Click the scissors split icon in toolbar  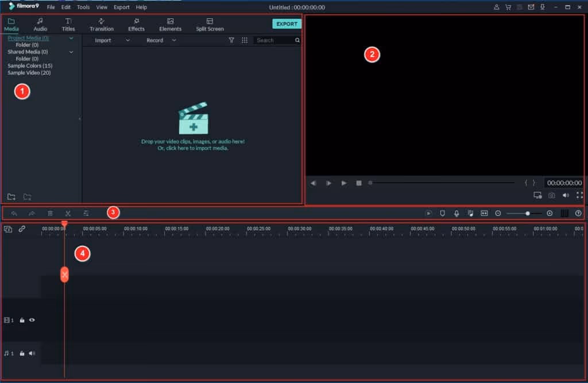(68, 213)
